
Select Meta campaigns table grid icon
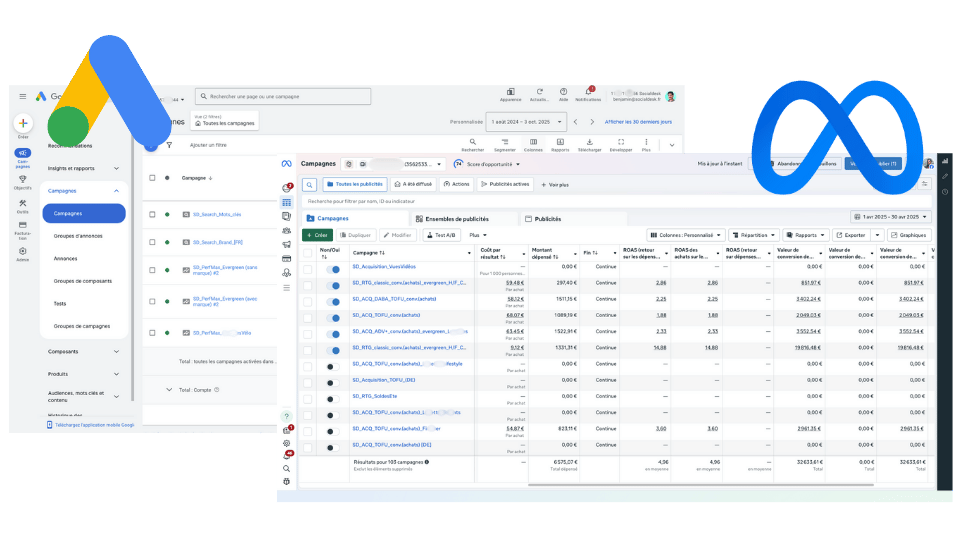287,203
